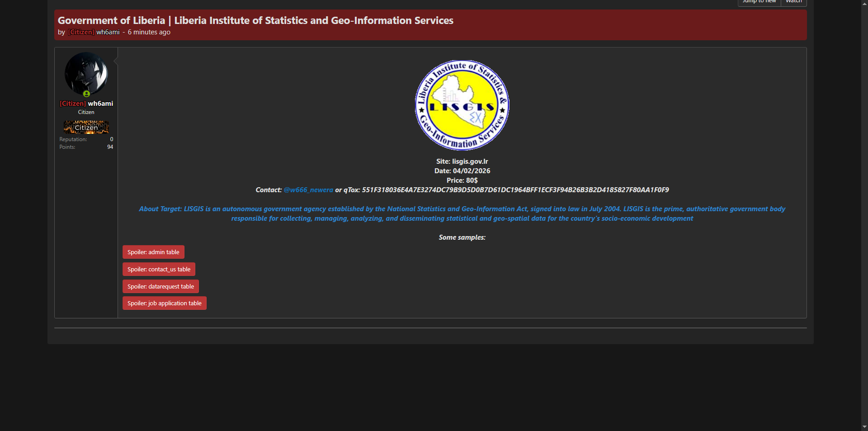This screenshot has width=868, height=431.
Task: Expand the contact_us table spoiler
Action: coord(159,269)
